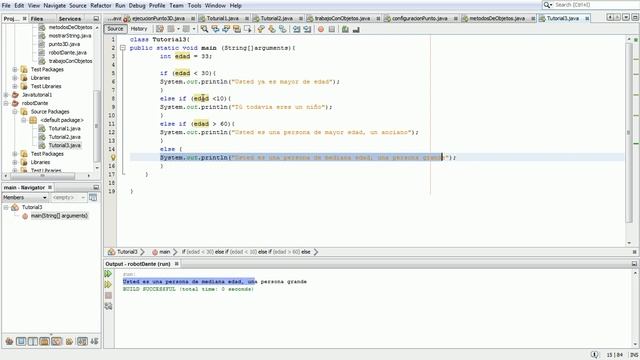Click the editor vertical scrollbar
Viewport: 640px width, 360px height.
pos(629,132)
